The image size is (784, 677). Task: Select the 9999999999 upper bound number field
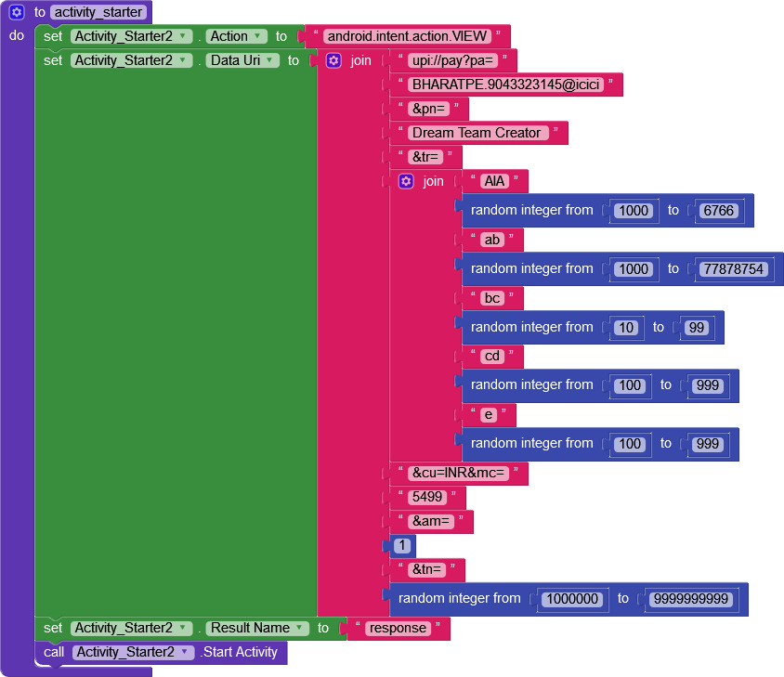[691, 599]
